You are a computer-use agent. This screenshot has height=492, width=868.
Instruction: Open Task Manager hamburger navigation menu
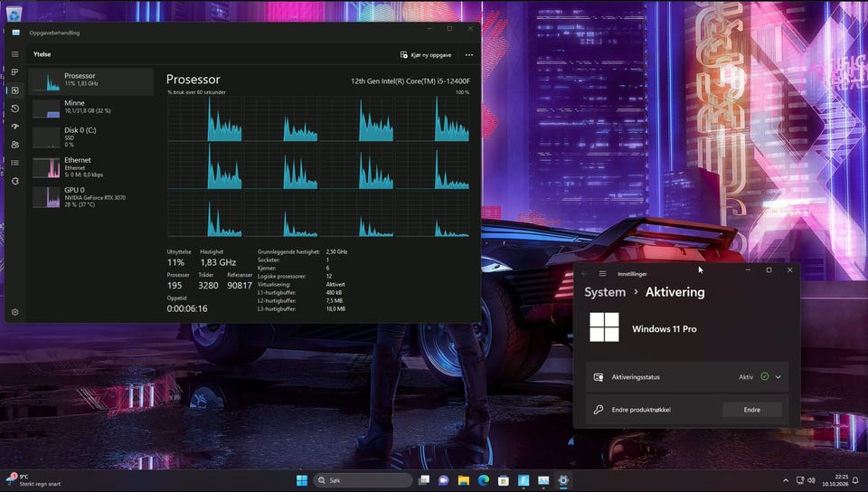(15, 54)
